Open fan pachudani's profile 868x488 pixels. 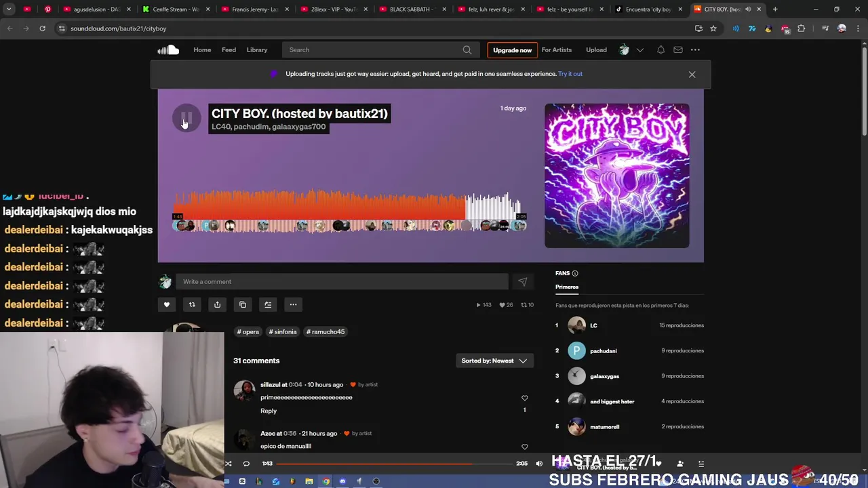click(x=604, y=351)
